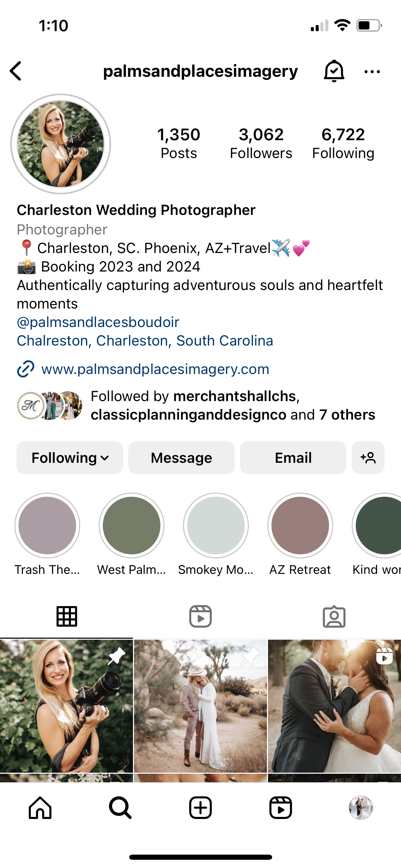401x868 pixels.
Task: Switch to the Reels tab on profile
Action: (200, 616)
